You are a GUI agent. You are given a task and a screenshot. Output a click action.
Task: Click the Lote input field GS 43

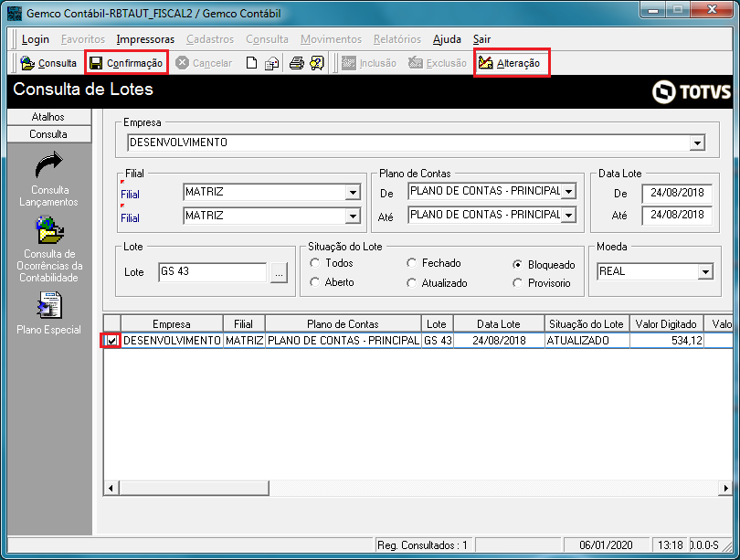tap(212, 271)
